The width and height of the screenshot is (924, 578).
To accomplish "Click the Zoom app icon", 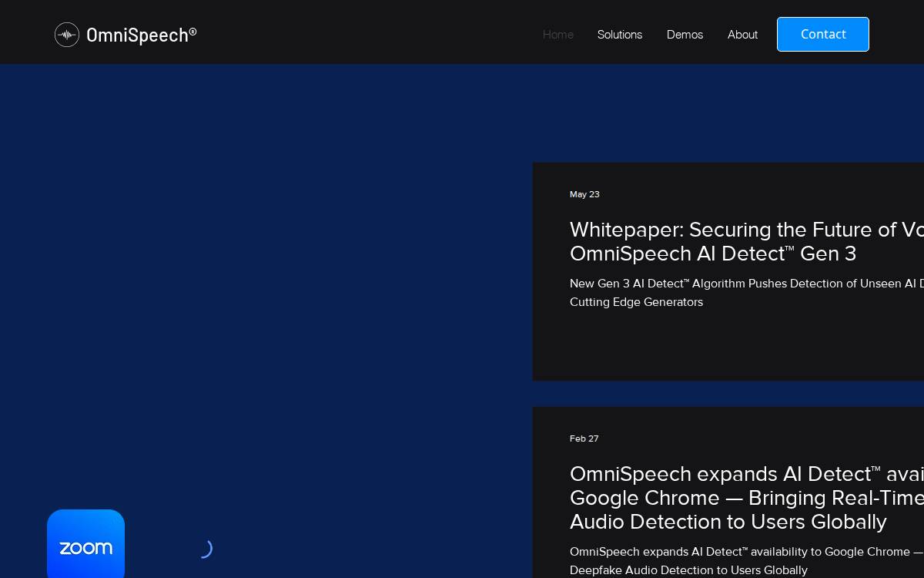I will coord(85,543).
